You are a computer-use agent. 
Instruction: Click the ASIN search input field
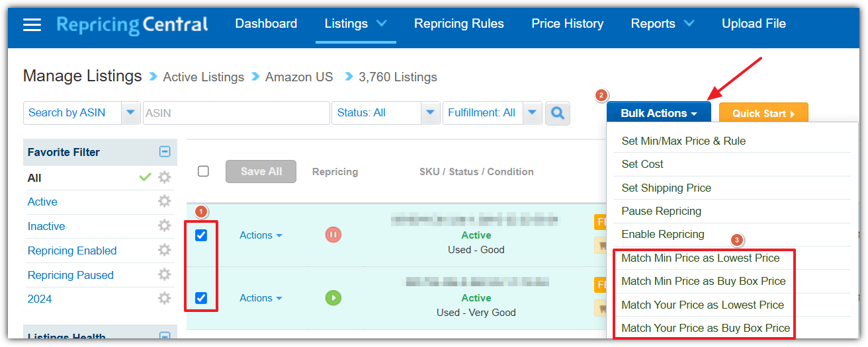(236, 113)
